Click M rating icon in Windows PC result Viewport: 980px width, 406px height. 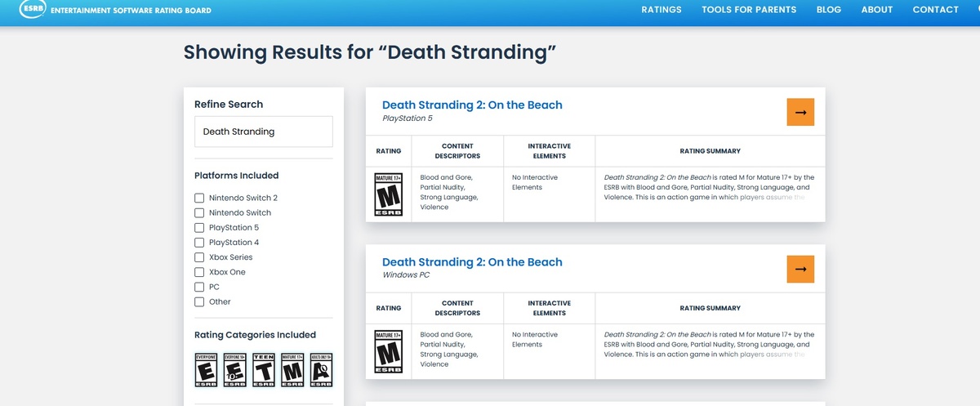pyautogui.click(x=389, y=352)
